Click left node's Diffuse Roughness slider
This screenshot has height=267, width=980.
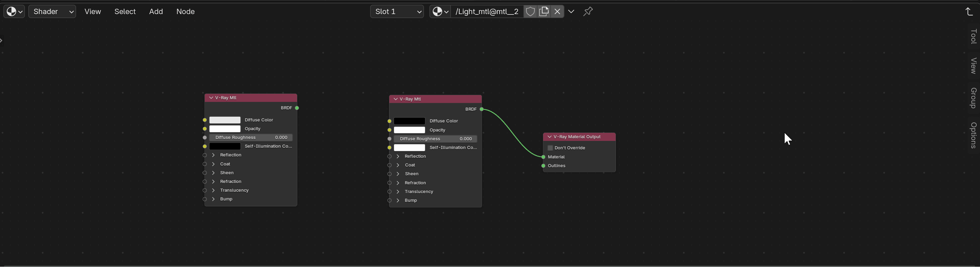click(251, 138)
